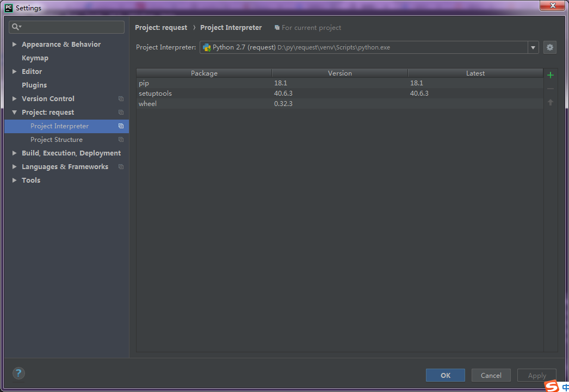Expand the Appearance & Behavior arrow
The image size is (569, 392).
14,44
